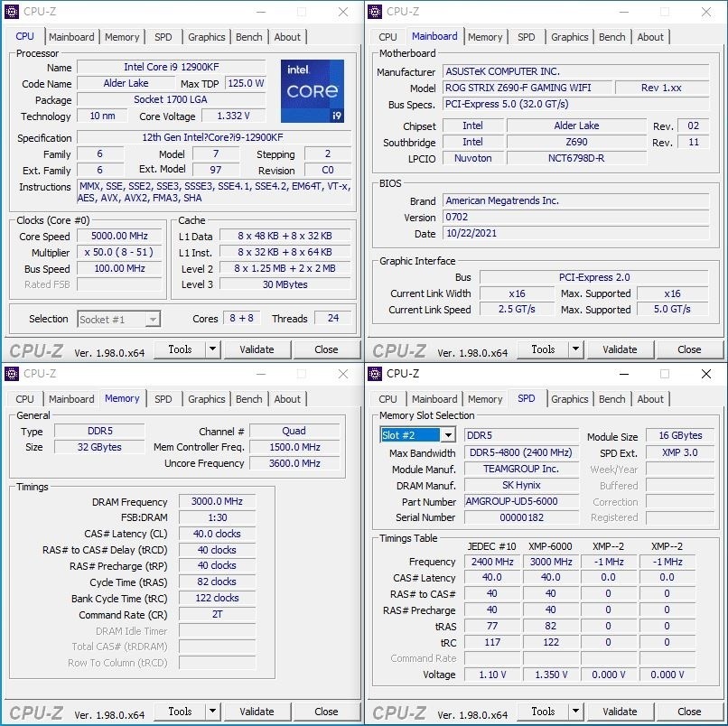Screen dimensions: 728x726
Task: Click Tools button in Mainboard window
Action: (543, 349)
